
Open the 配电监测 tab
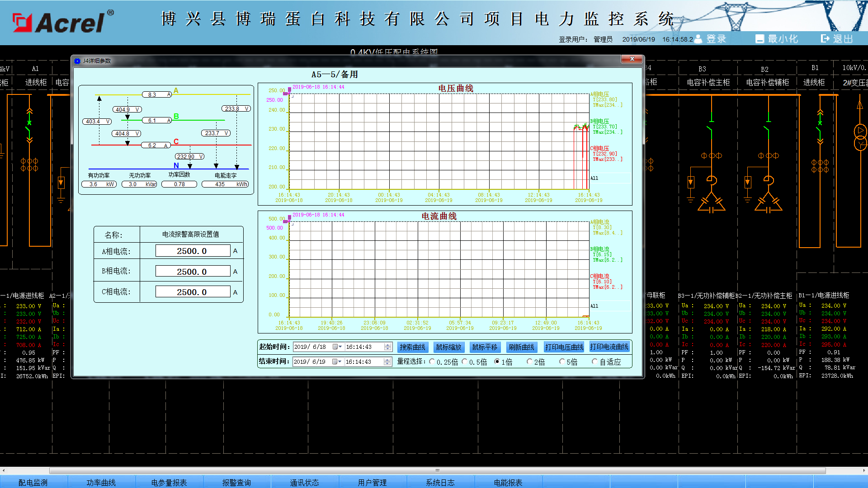pos(33,483)
